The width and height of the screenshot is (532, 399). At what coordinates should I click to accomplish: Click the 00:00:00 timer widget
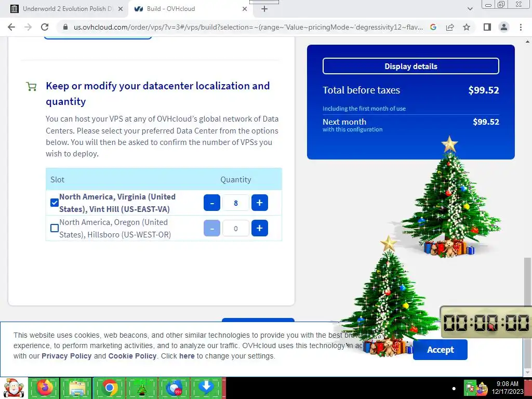(x=486, y=322)
